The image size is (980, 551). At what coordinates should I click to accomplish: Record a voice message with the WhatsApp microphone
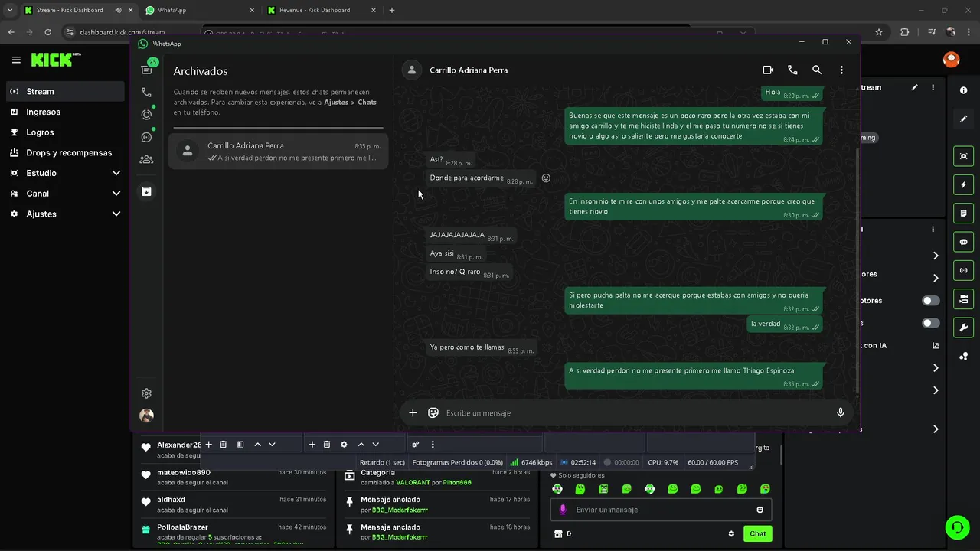[840, 412]
